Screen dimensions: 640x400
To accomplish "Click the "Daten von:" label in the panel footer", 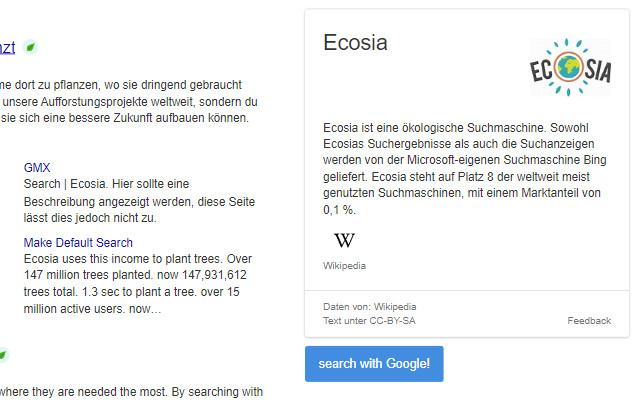I will pos(347,306).
